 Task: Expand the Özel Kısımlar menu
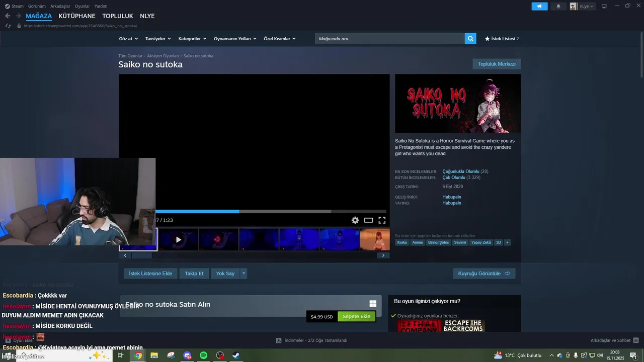pos(280,39)
